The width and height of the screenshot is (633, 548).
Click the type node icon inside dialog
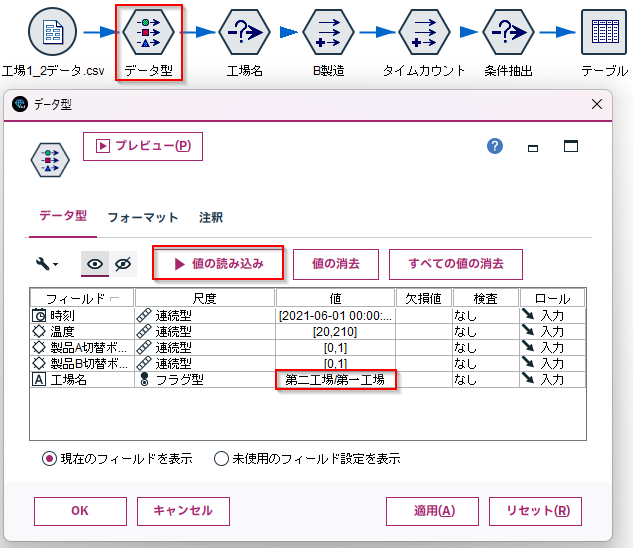(50, 160)
